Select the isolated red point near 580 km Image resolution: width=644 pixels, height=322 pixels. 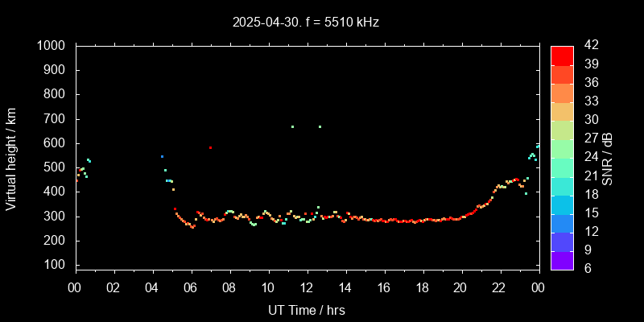tap(210, 148)
